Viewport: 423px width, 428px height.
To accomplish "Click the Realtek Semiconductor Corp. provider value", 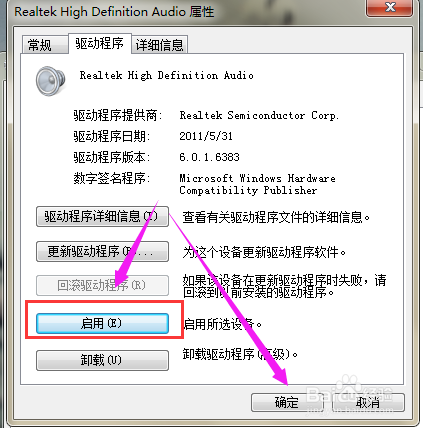I will click(x=259, y=116).
